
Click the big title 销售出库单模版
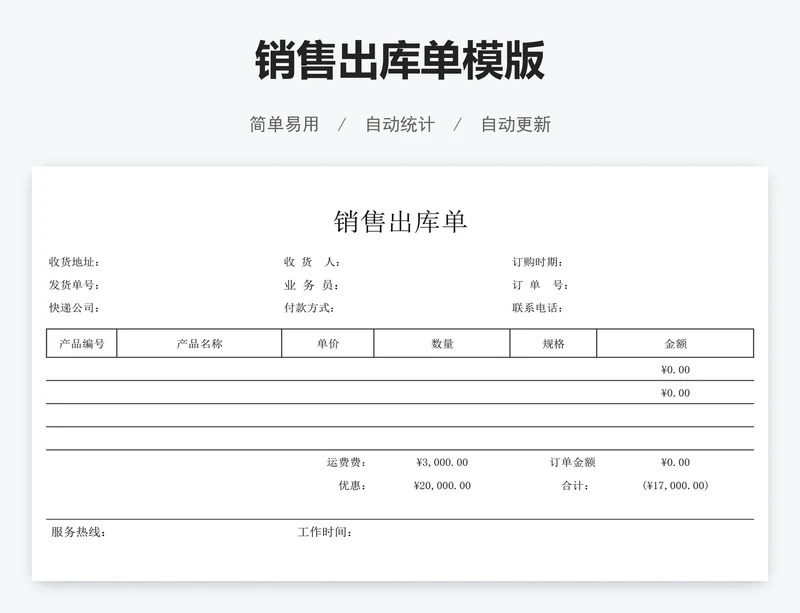400,60
